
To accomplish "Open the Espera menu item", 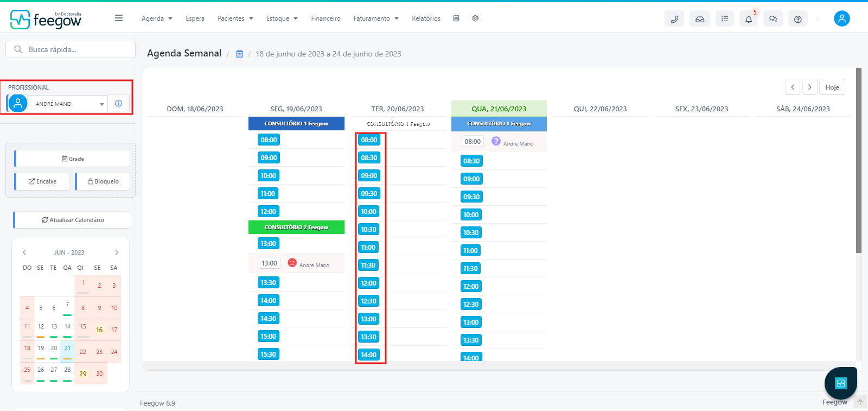I will (x=195, y=18).
